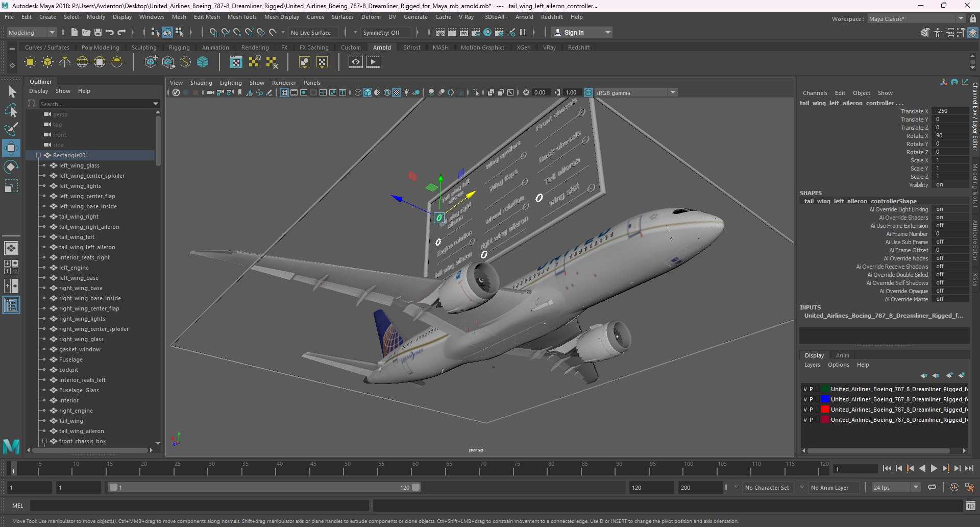Start Arnold render from shelf
The image size is (980, 527).
pyautogui.click(x=373, y=62)
